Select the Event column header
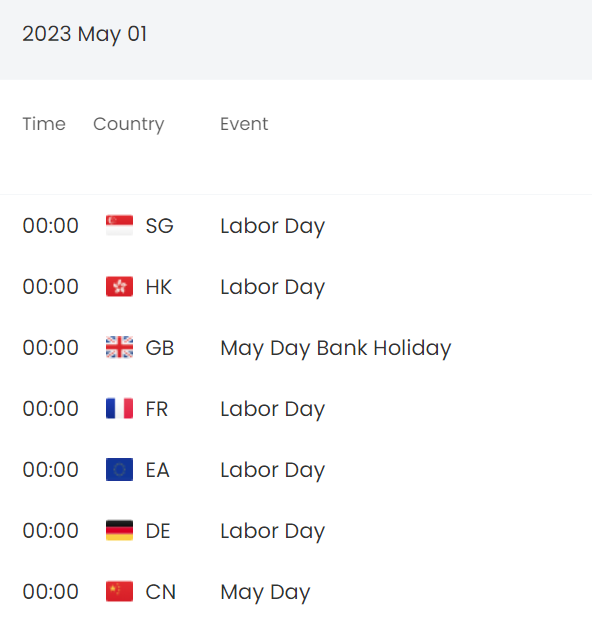The height and width of the screenshot is (634, 592). pyautogui.click(x=244, y=124)
